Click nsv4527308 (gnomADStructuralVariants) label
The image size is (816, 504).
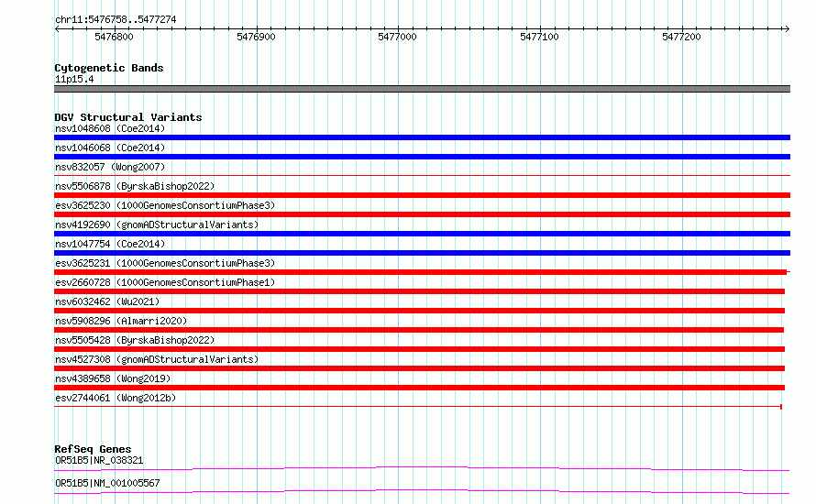[x=157, y=359]
